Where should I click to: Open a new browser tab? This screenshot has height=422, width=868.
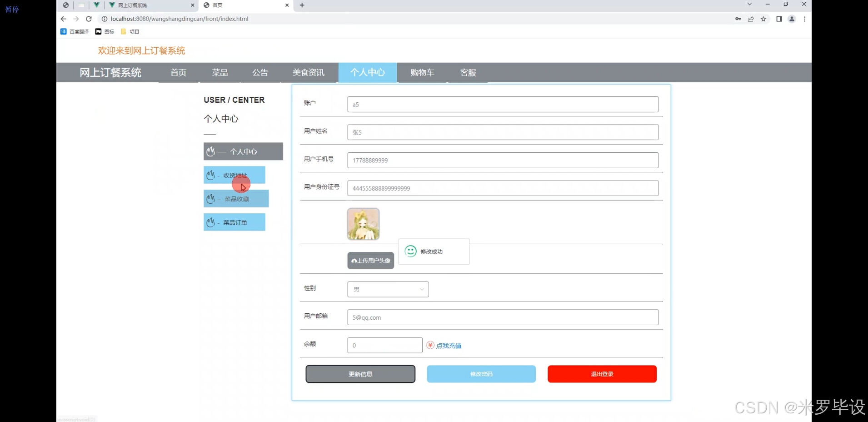pyautogui.click(x=302, y=5)
